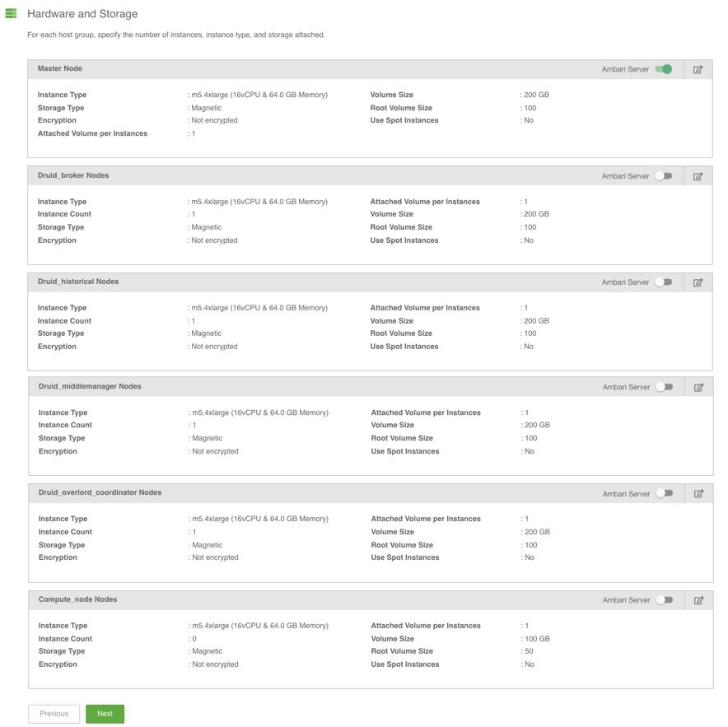Go back with the Previous button

coord(54,714)
